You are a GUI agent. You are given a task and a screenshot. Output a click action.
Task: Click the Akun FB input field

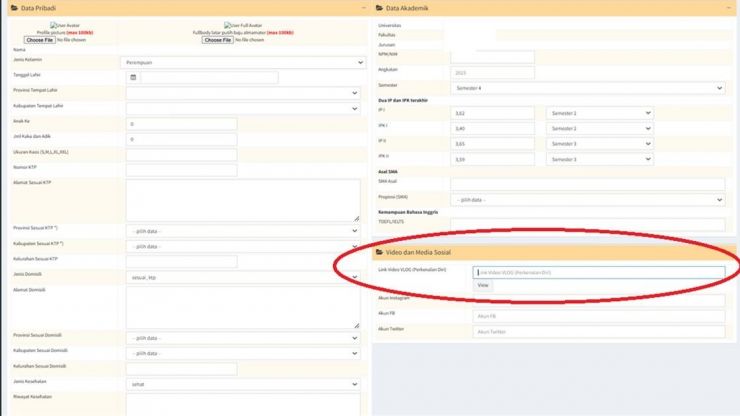(599, 316)
